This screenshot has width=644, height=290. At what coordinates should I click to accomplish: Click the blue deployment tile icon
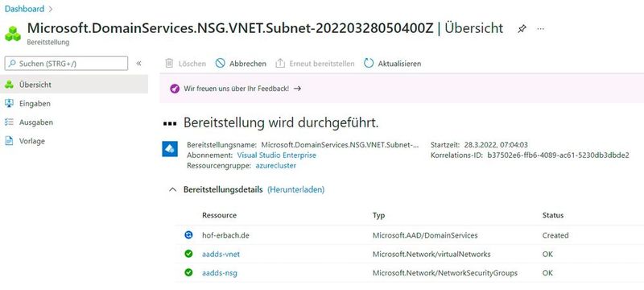170,149
